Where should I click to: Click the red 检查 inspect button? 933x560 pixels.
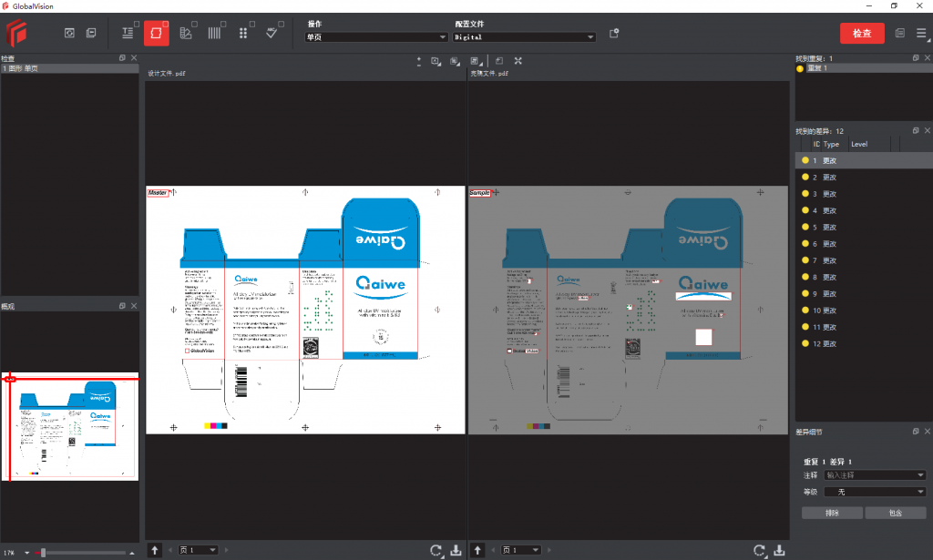(862, 34)
